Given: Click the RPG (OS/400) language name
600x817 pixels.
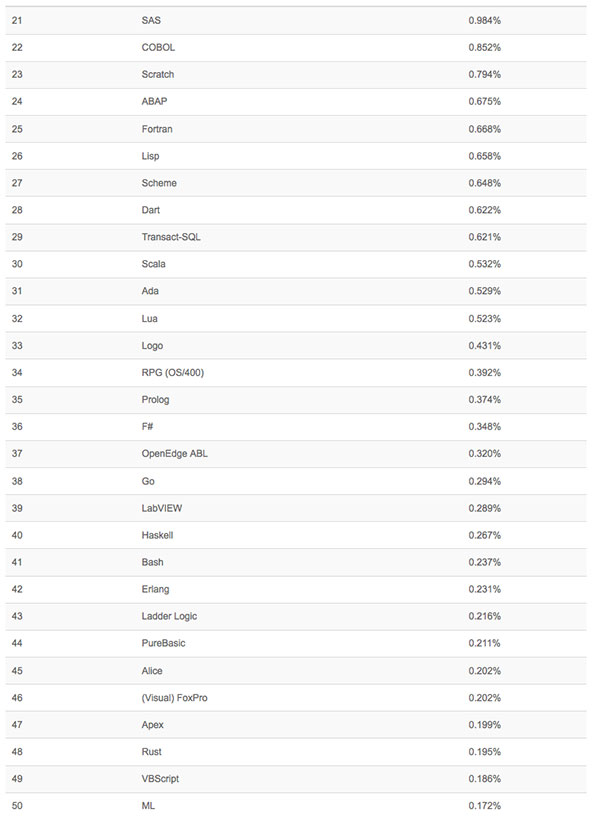Looking at the screenshot, I should (x=173, y=373).
